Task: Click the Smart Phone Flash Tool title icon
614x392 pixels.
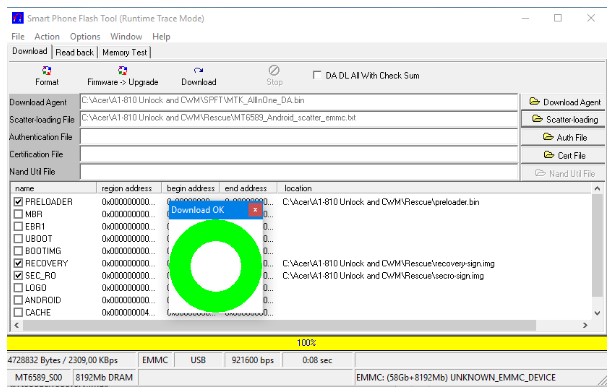Action: pos(18,18)
